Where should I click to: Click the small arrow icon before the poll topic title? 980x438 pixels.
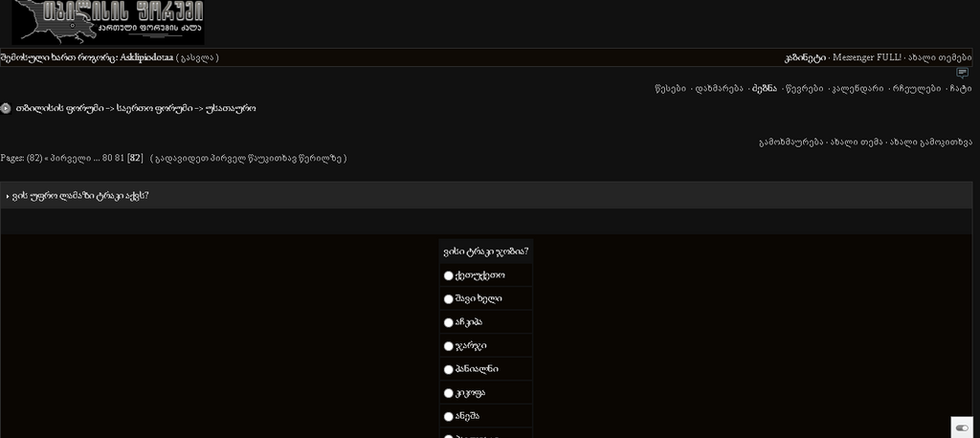click(x=8, y=196)
